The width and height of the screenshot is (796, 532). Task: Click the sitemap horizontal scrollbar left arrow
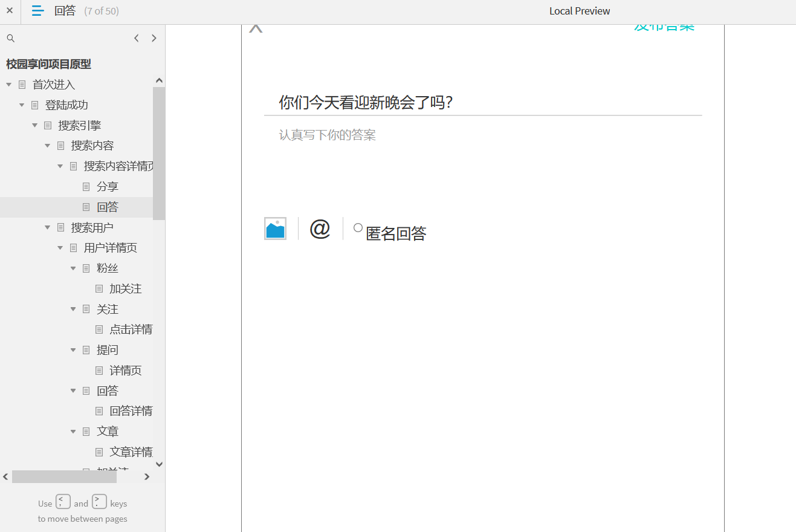5,477
